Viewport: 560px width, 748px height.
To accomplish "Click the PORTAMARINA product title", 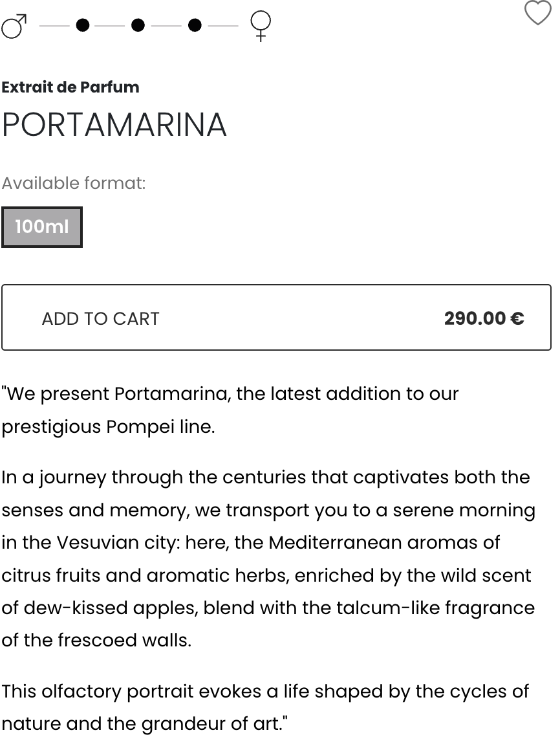I will click(x=114, y=125).
